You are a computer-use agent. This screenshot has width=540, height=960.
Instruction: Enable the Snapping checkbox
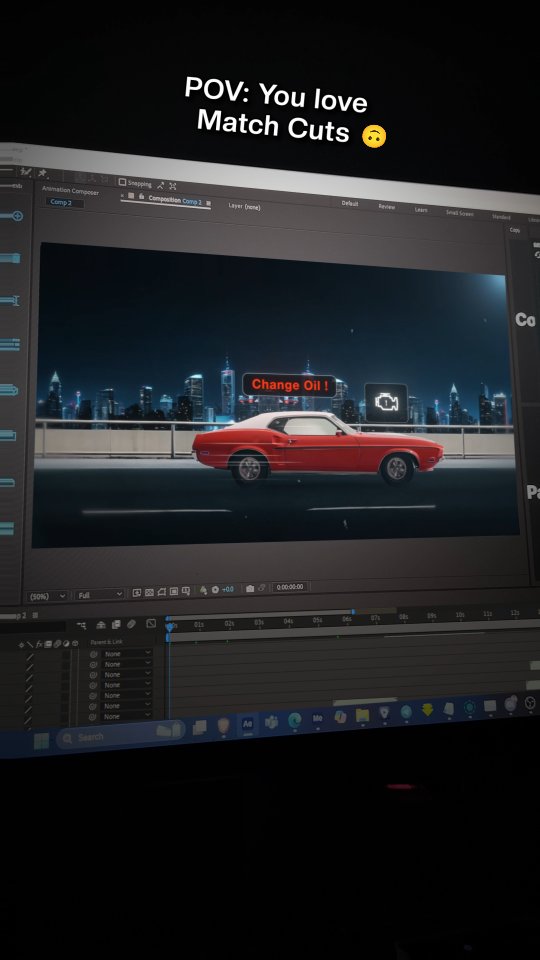[122, 182]
